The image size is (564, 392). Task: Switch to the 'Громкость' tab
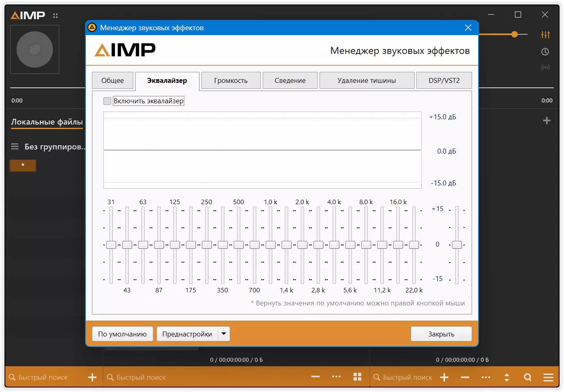click(x=231, y=80)
